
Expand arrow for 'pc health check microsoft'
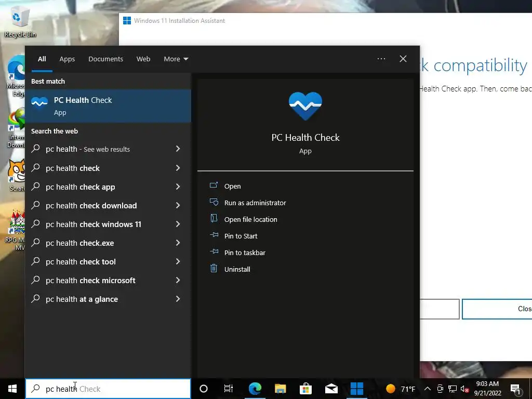[178, 280]
